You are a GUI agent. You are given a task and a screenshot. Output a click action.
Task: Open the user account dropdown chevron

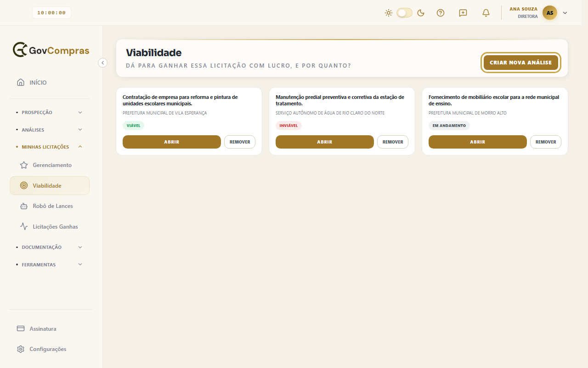[x=565, y=13]
